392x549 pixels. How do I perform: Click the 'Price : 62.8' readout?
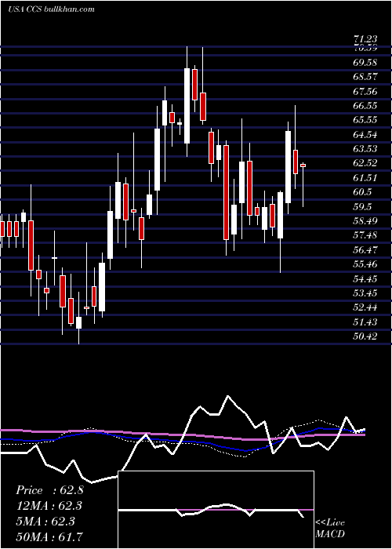[x=49, y=490]
